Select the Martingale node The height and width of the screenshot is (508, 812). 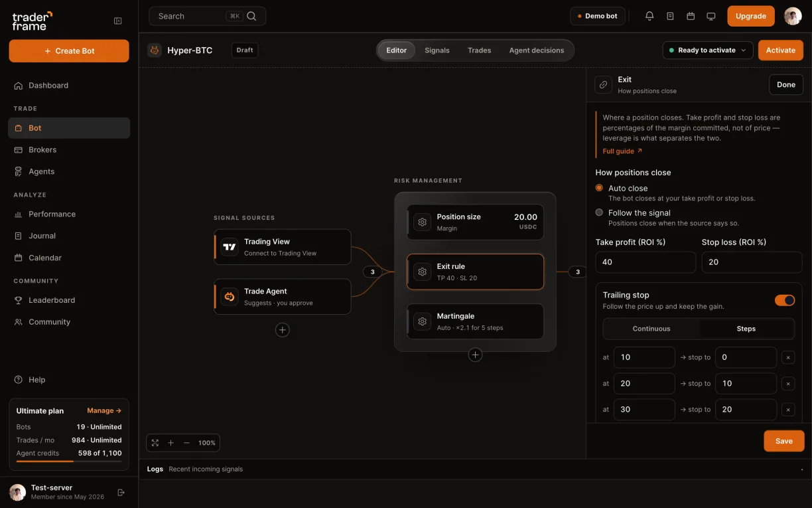(475, 321)
